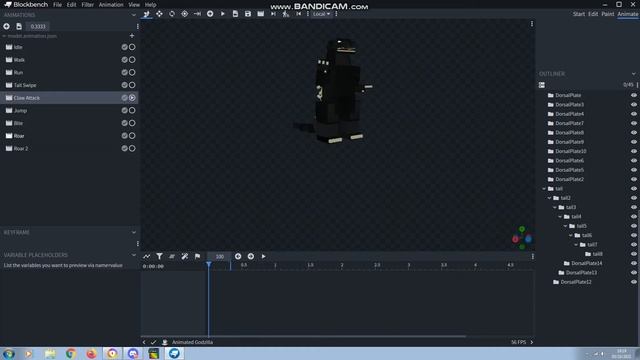Viewport: 640px width, 360px height.
Task: Click the timeline field showing 100
Action: pyautogui.click(x=220, y=257)
